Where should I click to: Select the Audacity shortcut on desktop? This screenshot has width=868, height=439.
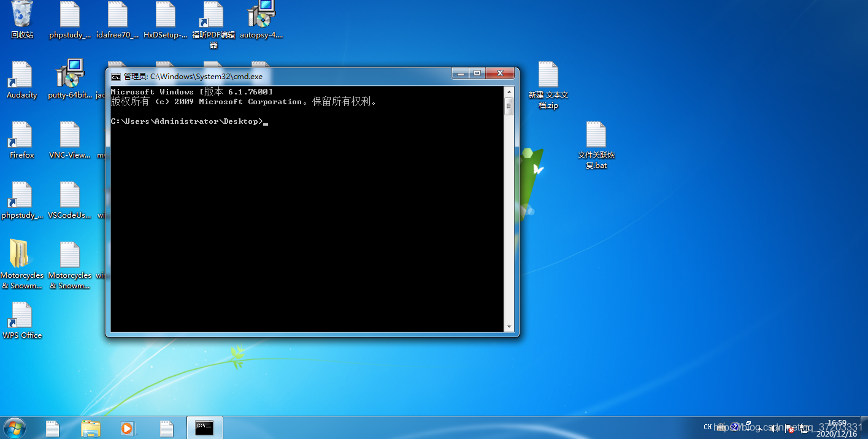(x=22, y=80)
